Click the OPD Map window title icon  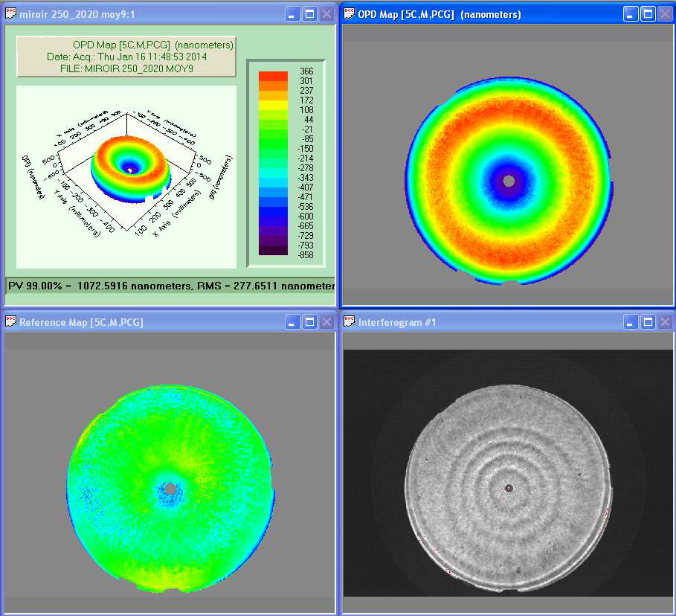[x=348, y=13]
